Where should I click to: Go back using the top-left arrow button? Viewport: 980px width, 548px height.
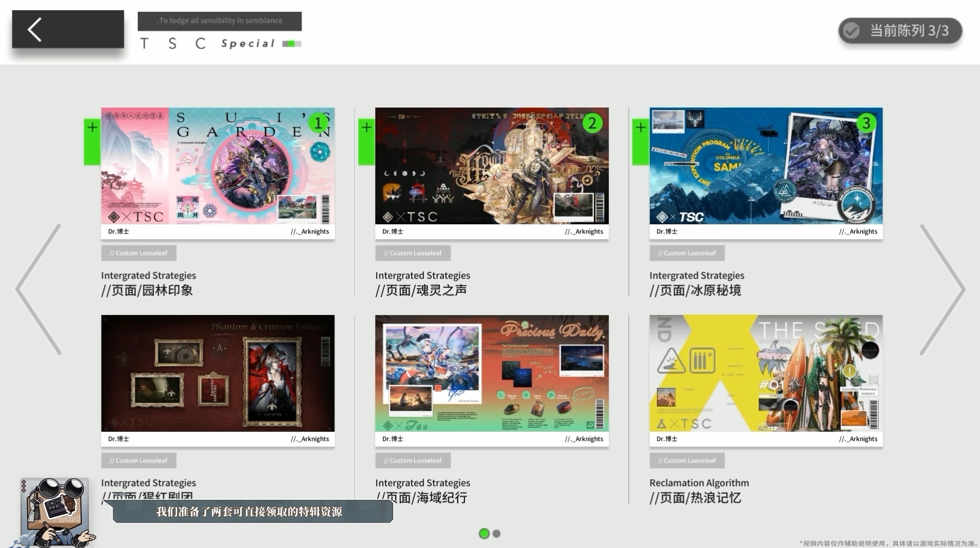[x=68, y=30]
